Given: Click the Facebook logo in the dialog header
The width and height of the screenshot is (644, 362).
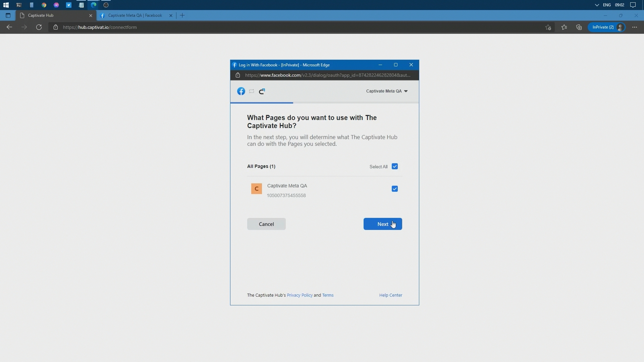Looking at the screenshot, I should (241, 91).
